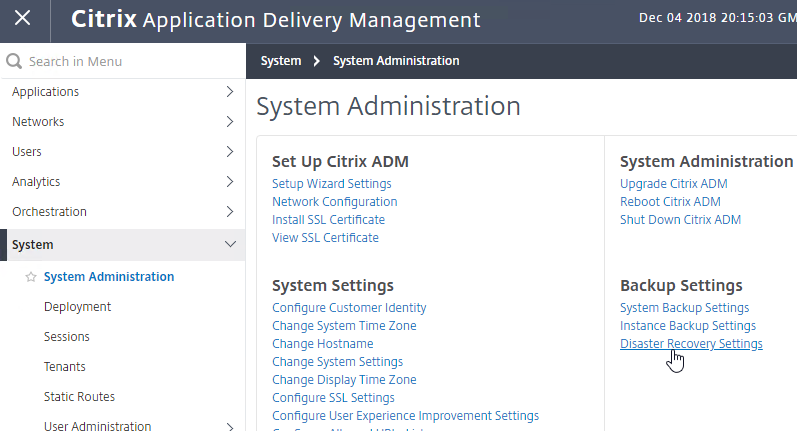The width and height of the screenshot is (797, 431).
Task: Open Tenants in the System menu
Action: tap(65, 366)
